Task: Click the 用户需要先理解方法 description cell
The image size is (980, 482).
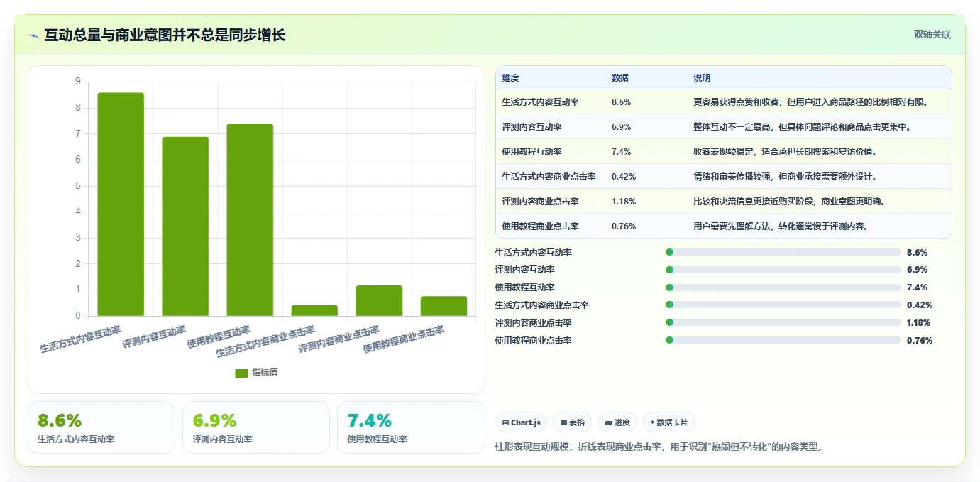Action: 781,226
